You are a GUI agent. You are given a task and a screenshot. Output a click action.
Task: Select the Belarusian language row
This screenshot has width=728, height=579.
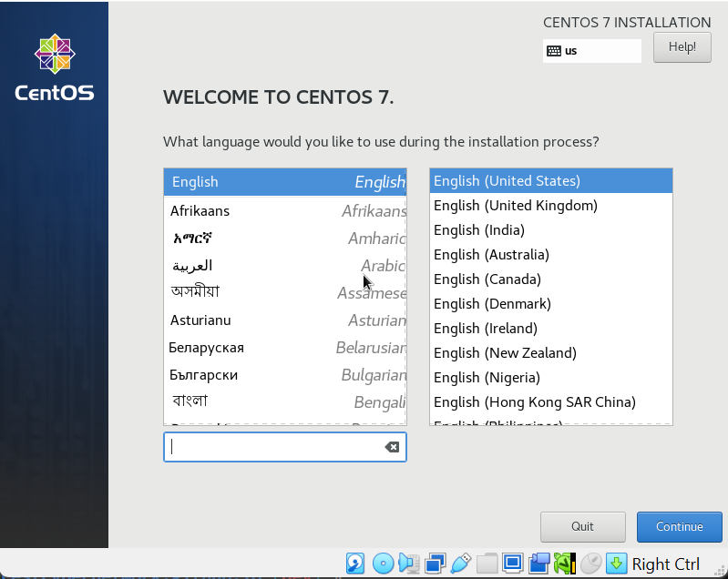(x=285, y=348)
